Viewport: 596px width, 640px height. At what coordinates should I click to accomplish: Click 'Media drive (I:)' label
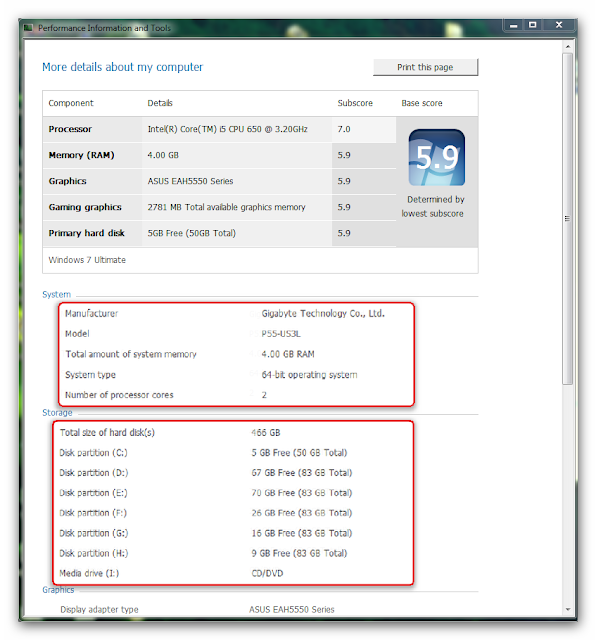[x=89, y=573]
